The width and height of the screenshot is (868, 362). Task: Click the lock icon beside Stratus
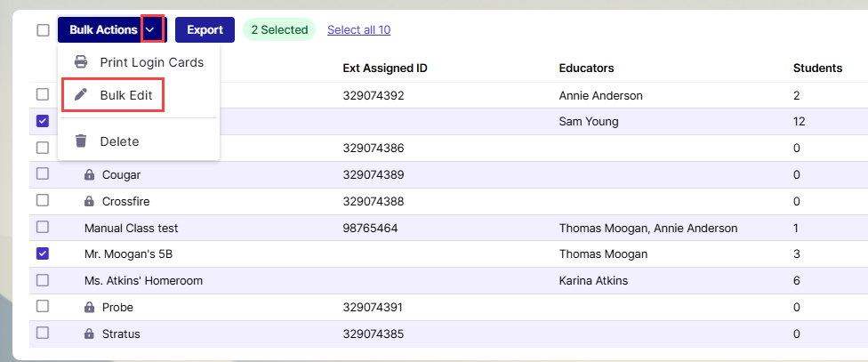coord(89,334)
